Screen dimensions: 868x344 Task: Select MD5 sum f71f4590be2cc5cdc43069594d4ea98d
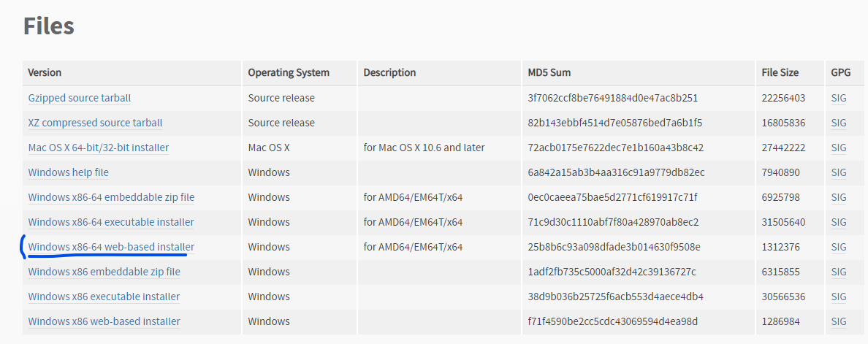[613, 321]
